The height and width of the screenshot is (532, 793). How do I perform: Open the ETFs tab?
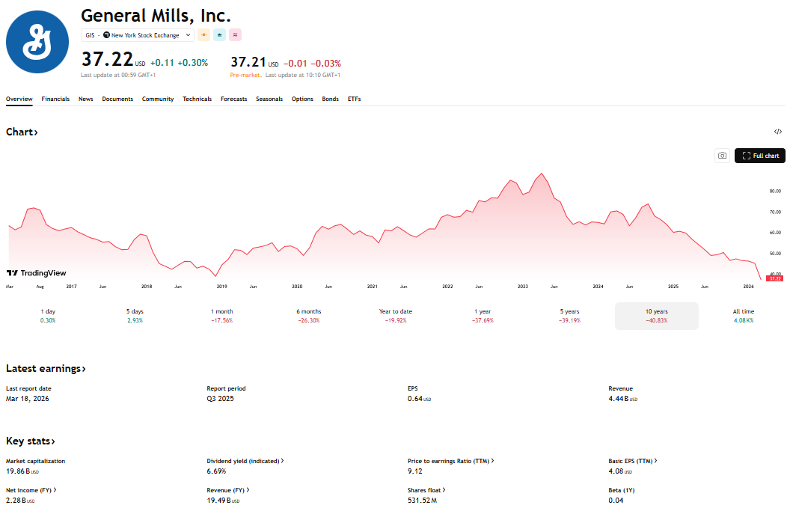tap(354, 99)
